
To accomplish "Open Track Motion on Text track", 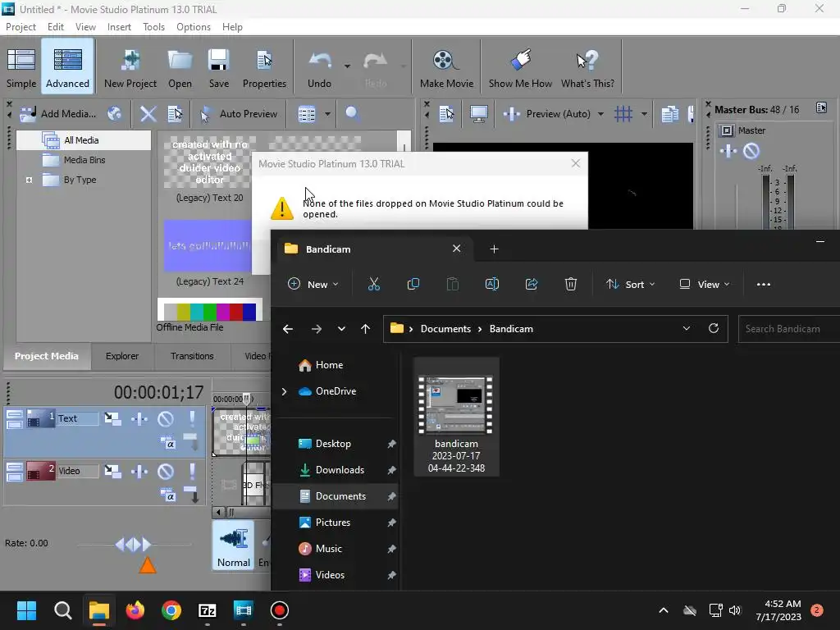I will tap(112, 418).
